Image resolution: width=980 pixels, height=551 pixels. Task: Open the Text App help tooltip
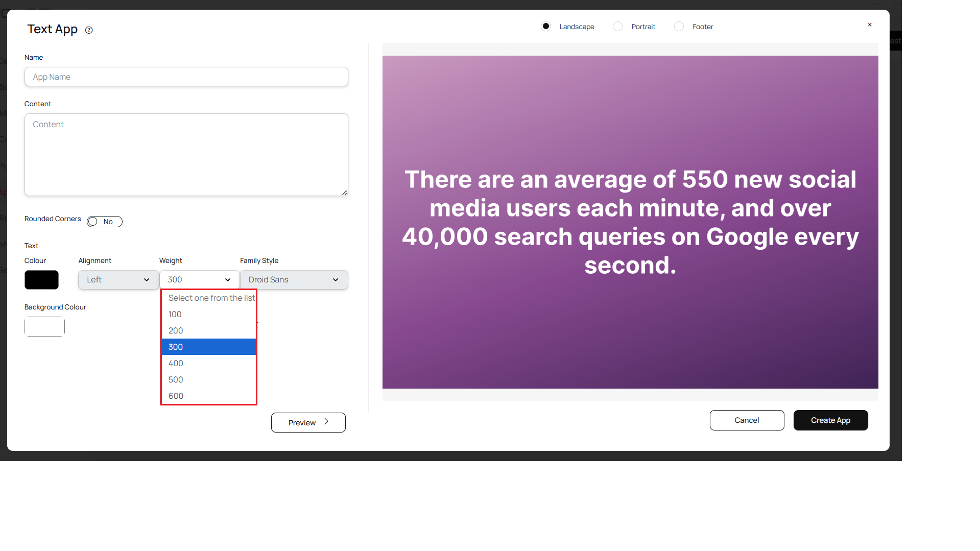click(88, 30)
